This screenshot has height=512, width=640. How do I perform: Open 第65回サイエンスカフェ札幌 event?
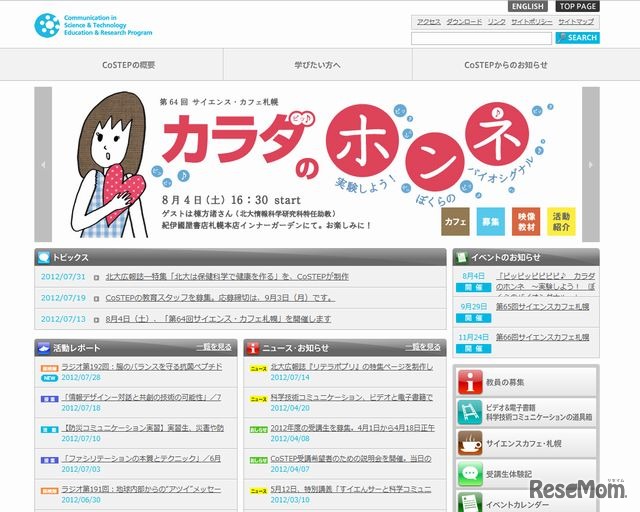[x=542, y=307]
